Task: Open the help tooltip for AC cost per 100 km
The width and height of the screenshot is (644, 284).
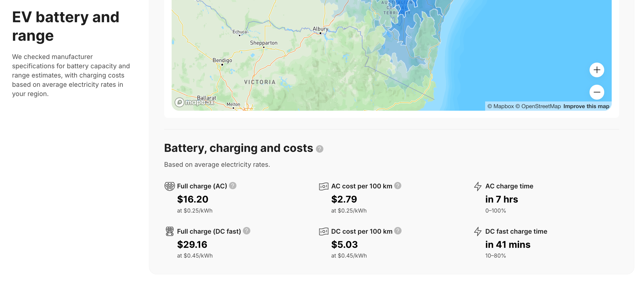Action: click(397, 186)
